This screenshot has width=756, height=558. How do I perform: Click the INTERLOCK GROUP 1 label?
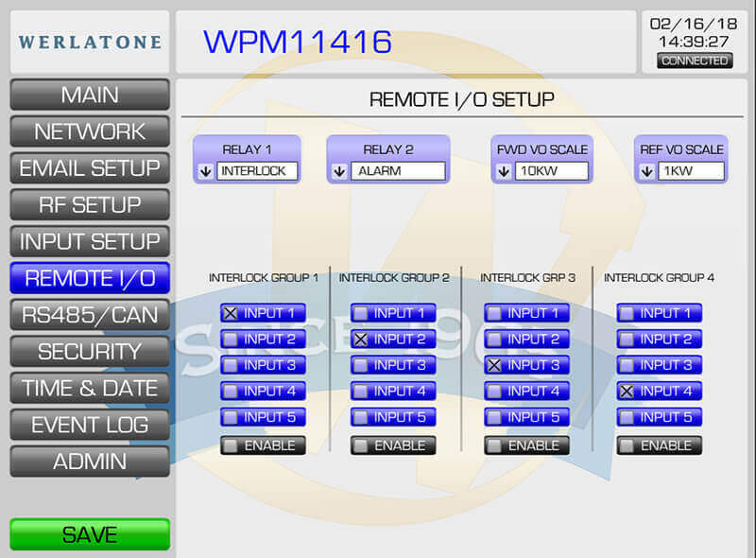click(x=264, y=278)
